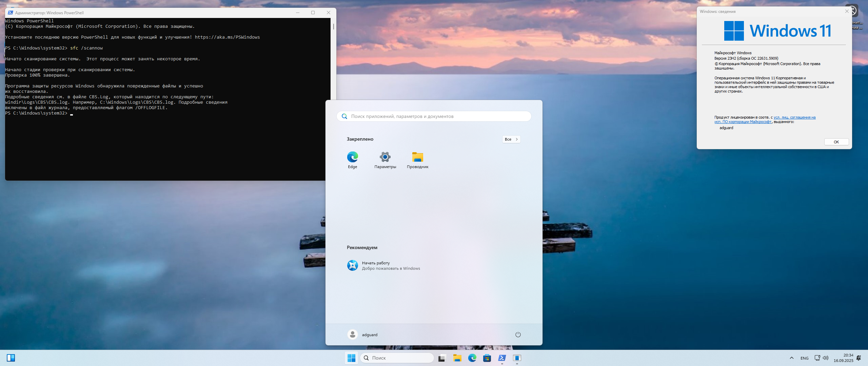
Task: Open the Widgets panel from the taskbar corner
Action: coord(11,358)
